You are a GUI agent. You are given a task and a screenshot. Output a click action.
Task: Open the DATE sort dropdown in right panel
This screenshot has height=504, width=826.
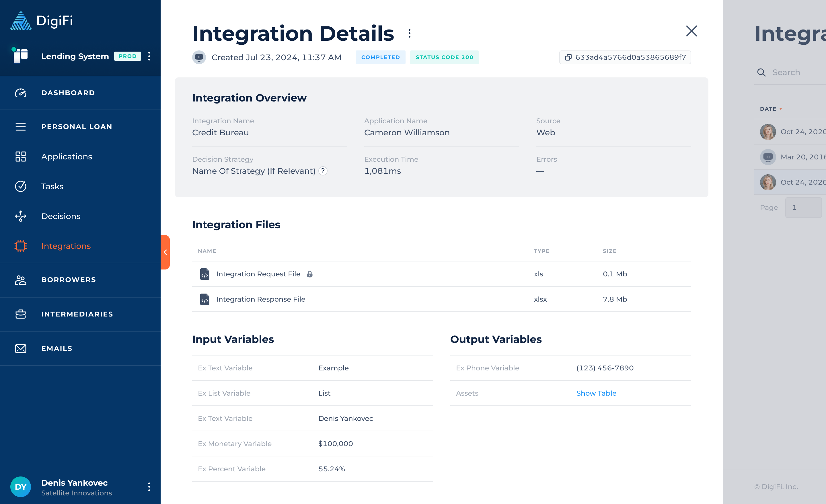pyautogui.click(x=770, y=109)
